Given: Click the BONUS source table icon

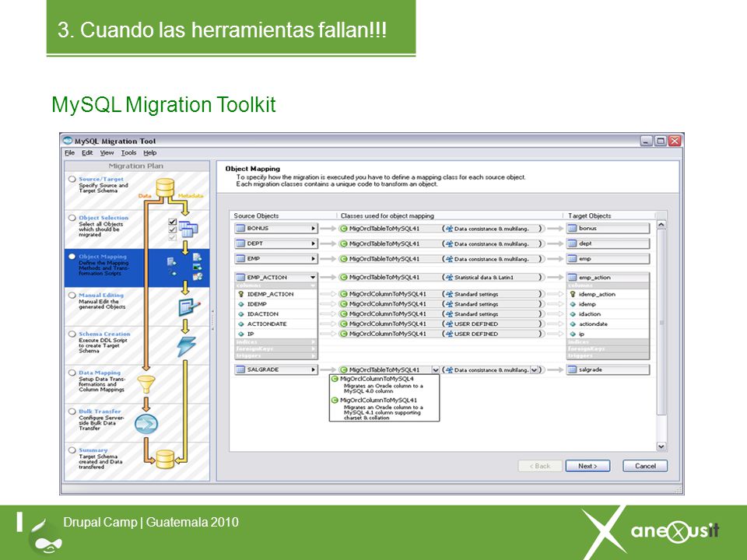Looking at the screenshot, I should click(x=240, y=229).
